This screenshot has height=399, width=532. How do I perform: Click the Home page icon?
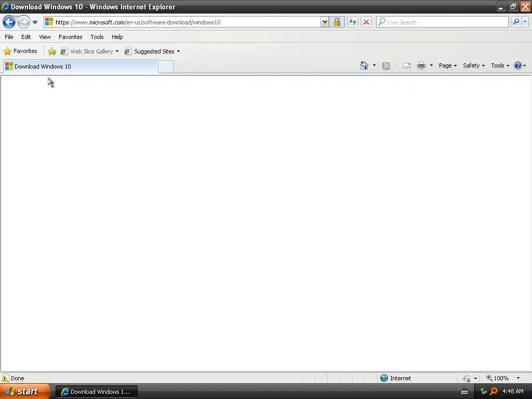click(364, 65)
